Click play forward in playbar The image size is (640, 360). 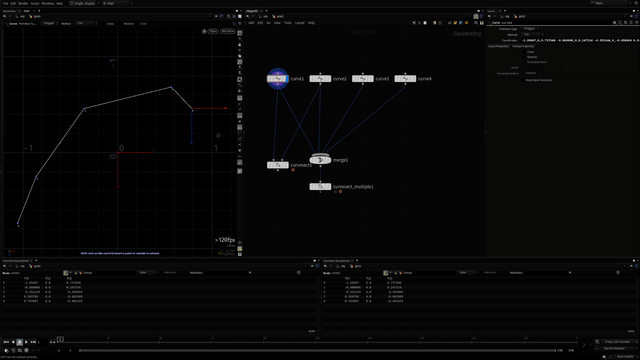27,342
